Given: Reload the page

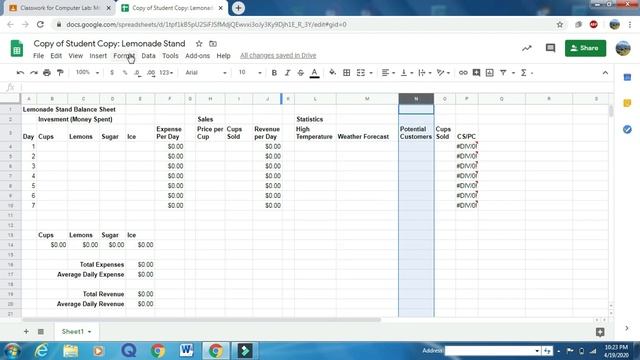Looking at the screenshot, I should [40, 24].
